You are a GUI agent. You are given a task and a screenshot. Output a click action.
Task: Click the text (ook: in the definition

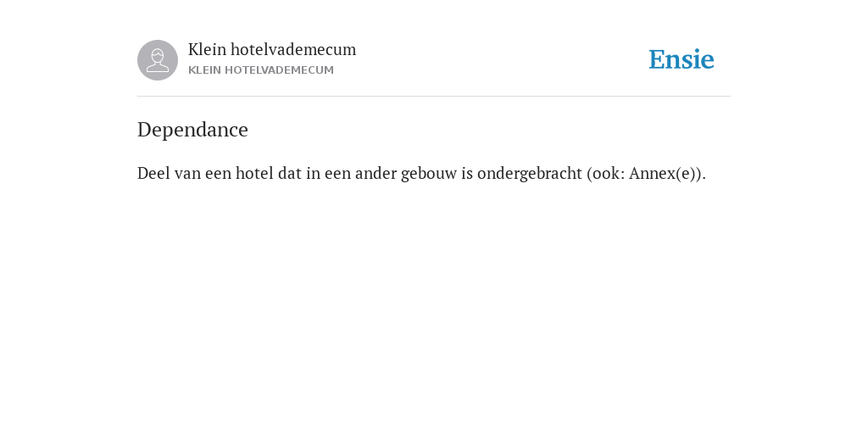pyautogui.click(x=605, y=173)
